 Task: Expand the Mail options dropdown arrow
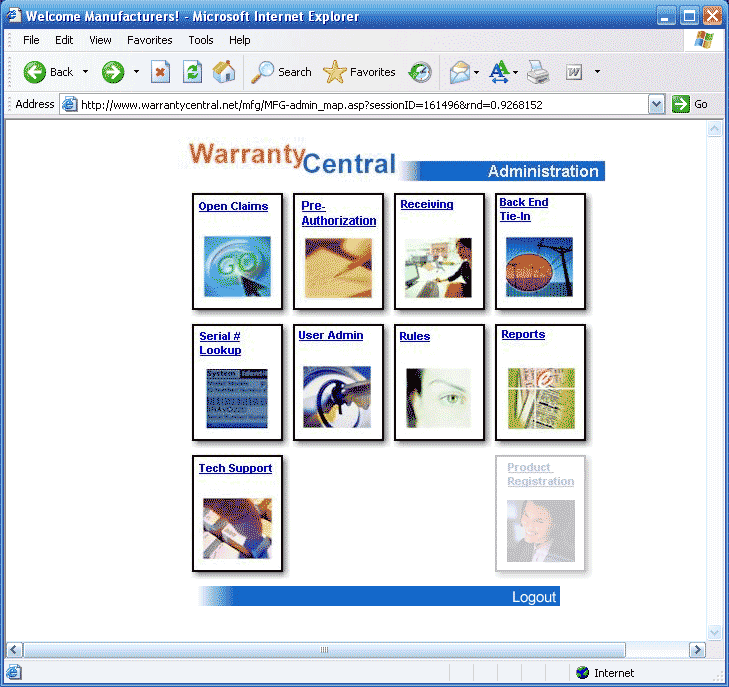click(x=476, y=72)
